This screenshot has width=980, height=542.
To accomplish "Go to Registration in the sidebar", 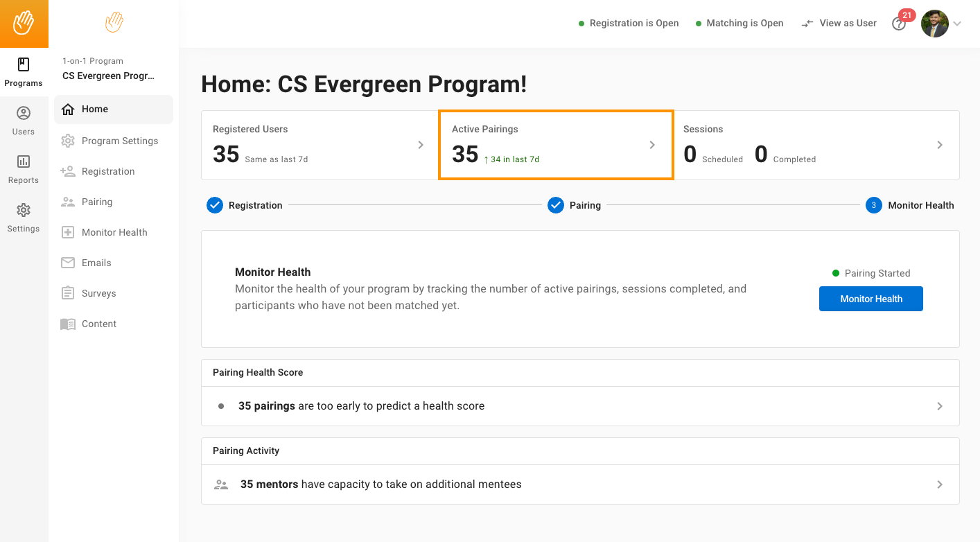I will (114, 171).
